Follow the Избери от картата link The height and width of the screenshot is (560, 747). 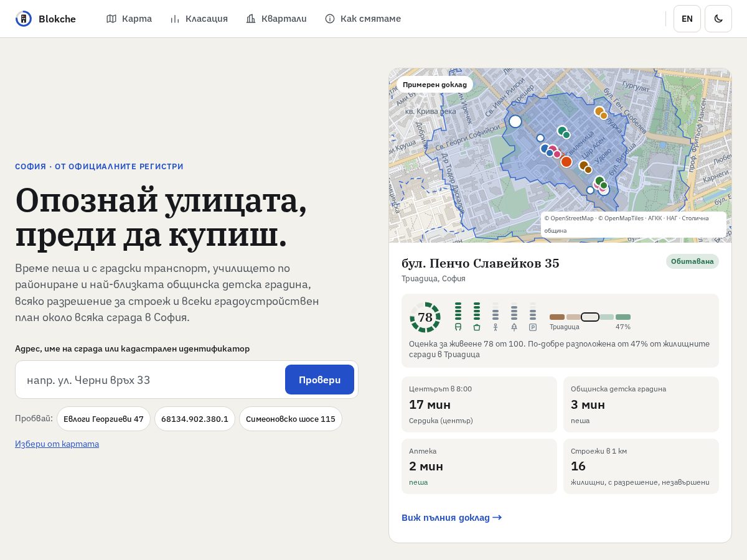pyautogui.click(x=57, y=444)
